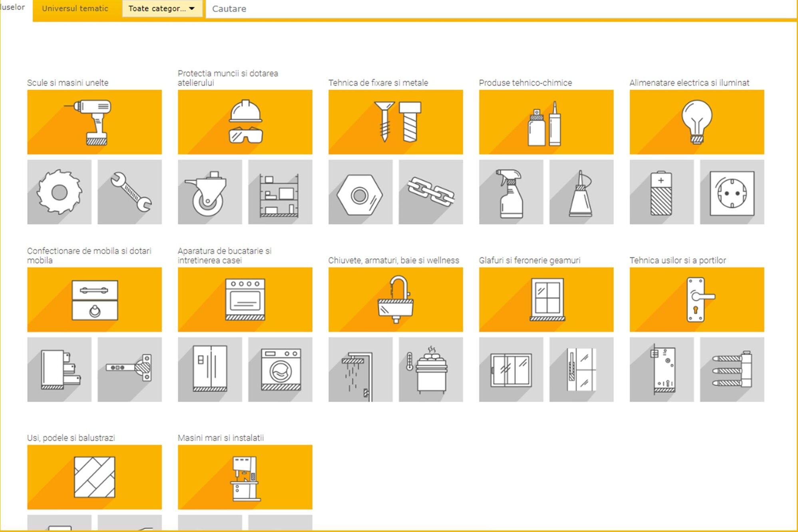Switch to the Universul tematic tab
The width and height of the screenshot is (798, 532).
(x=75, y=8)
